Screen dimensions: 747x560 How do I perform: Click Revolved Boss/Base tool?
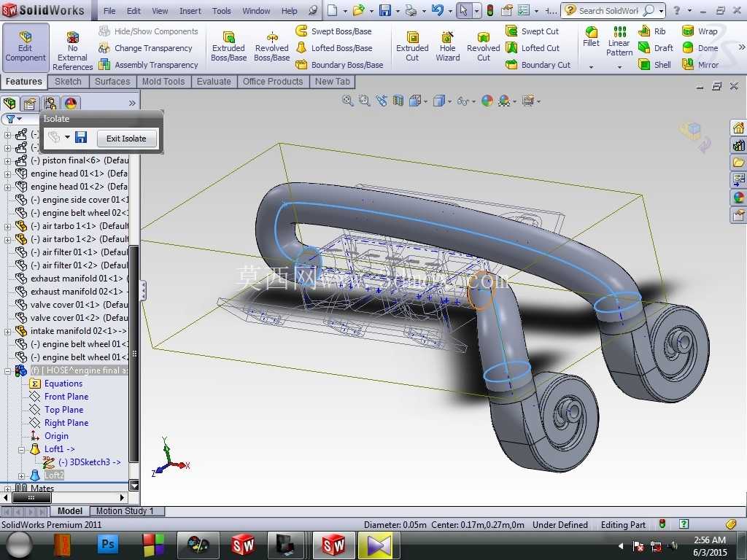point(271,47)
